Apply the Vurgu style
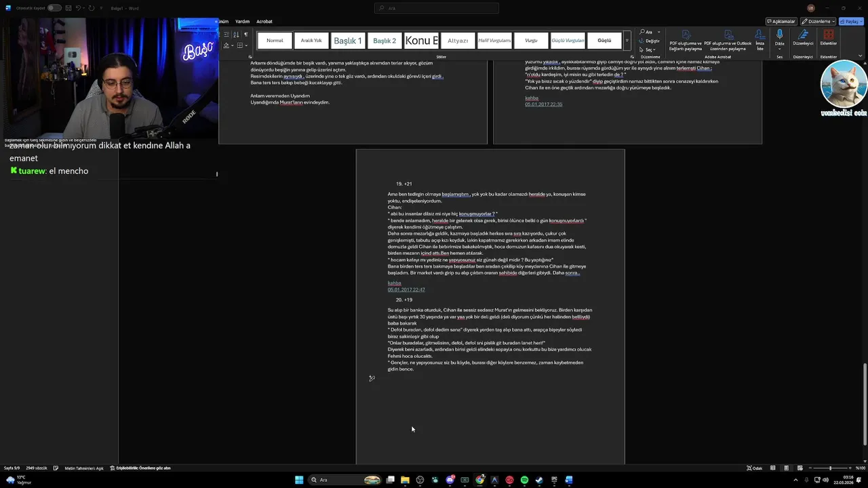 [x=531, y=41]
